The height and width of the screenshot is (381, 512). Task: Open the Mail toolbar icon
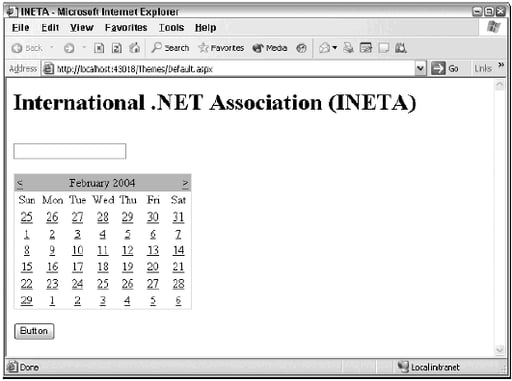pyautogui.click(x=325, y=48)
